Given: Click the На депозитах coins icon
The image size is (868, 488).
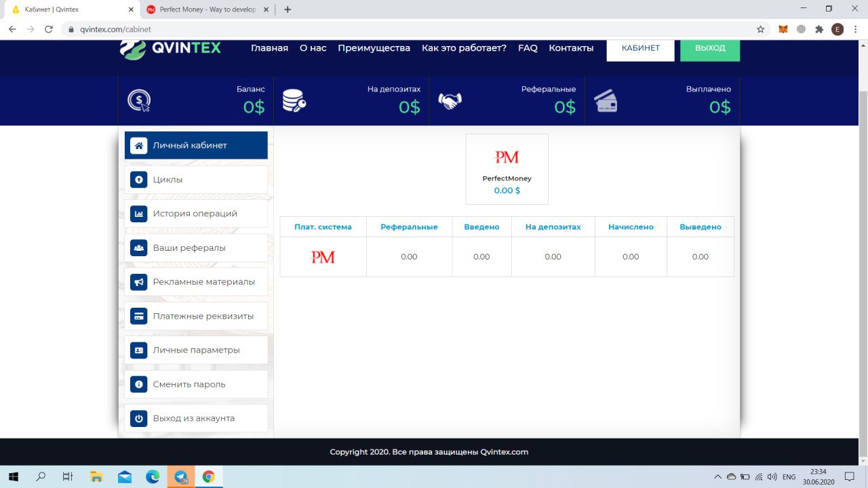Looking at the screenshot, I should (294, 101).
